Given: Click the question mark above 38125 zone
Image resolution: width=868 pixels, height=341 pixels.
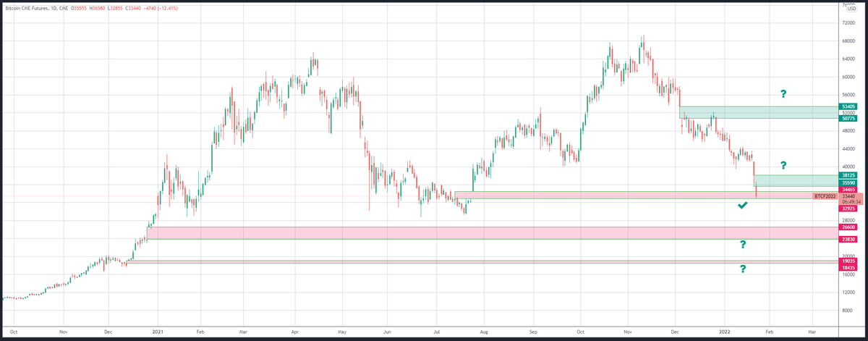Looking at the screenshot, I should [783, 165].
